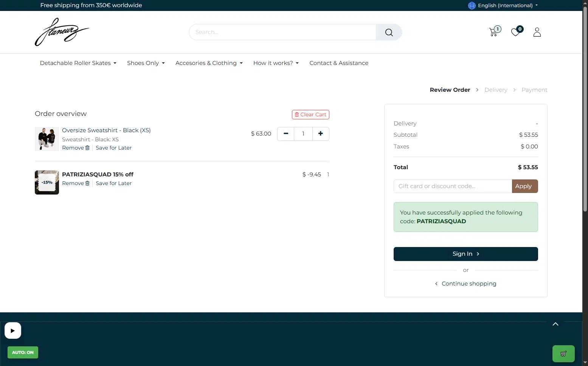588x366 pixels.
Task: Click the Flaneurz logo
Action: (62, 32)
